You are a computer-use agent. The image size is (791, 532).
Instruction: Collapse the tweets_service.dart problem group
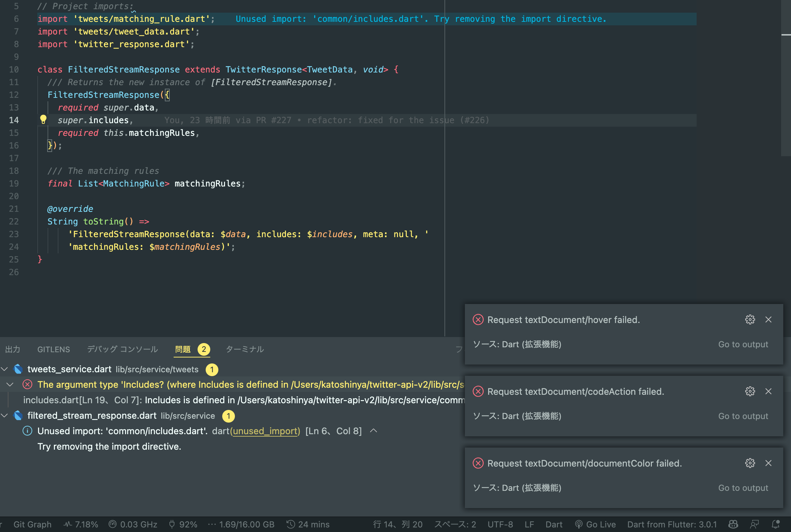coord(5,369)
